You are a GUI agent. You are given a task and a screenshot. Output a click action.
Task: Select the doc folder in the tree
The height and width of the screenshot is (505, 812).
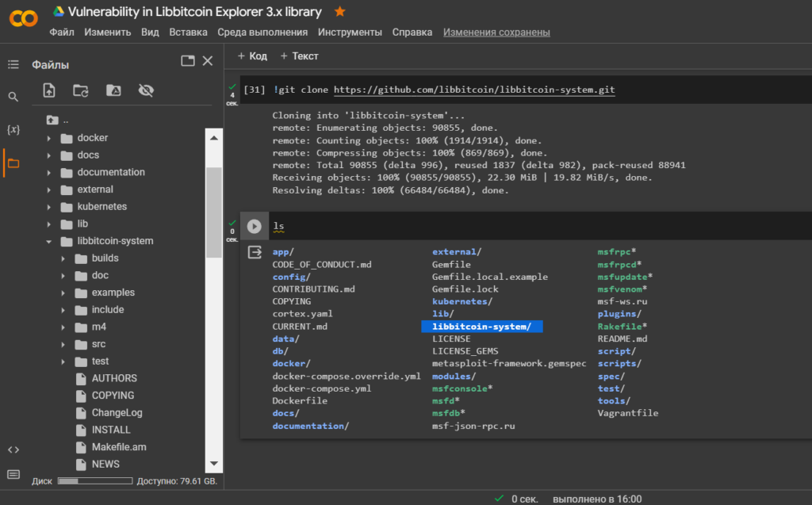click(x=100, y=276)
